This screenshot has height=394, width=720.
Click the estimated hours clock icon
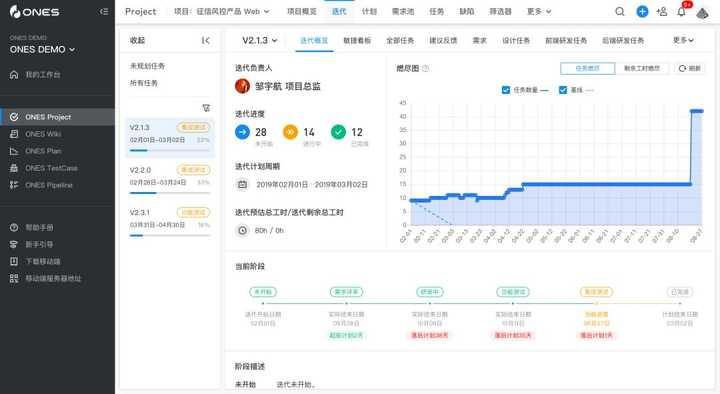[x=242, y=230]
